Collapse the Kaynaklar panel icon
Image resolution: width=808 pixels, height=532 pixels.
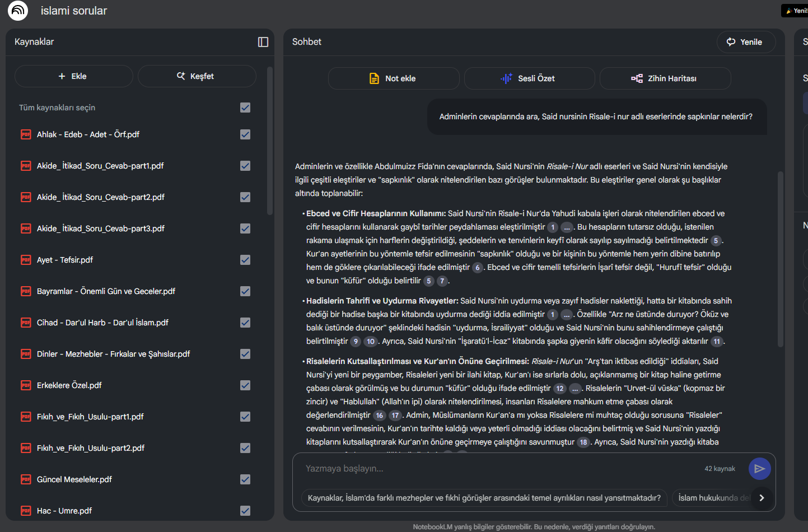click(263, 42)
